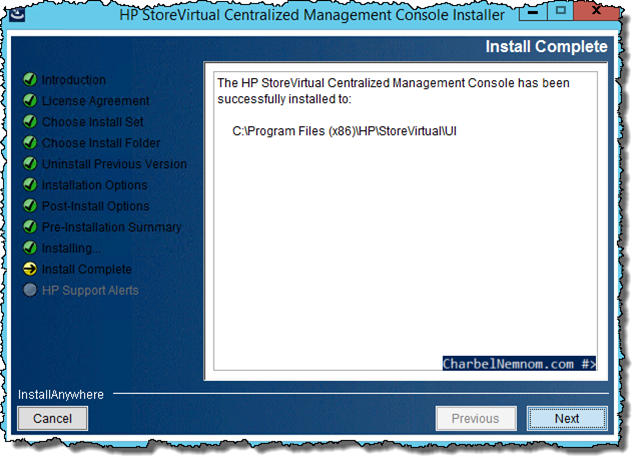Click the gray circle beside HP Support Alerts
The image size is (640, 463).
[x=30, y=290]
